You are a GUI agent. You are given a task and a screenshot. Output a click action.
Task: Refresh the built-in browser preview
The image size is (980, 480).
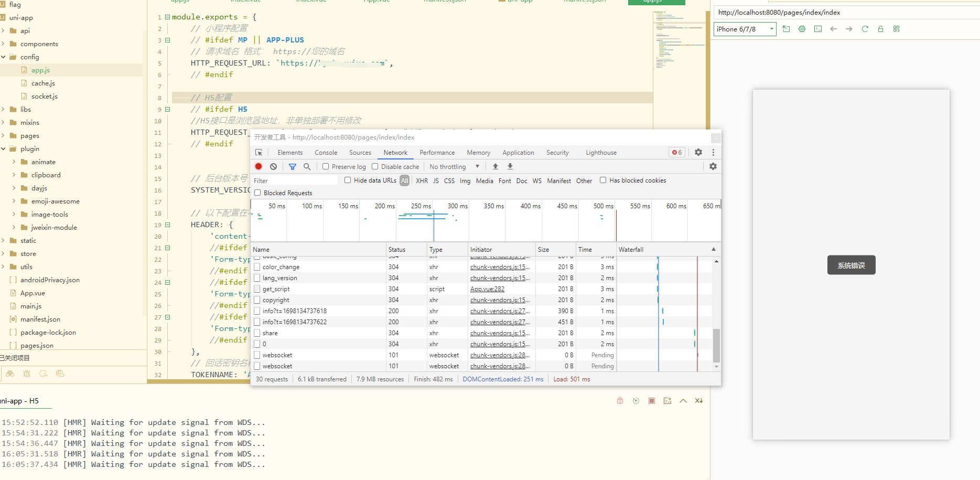click(x=865, y=29)
